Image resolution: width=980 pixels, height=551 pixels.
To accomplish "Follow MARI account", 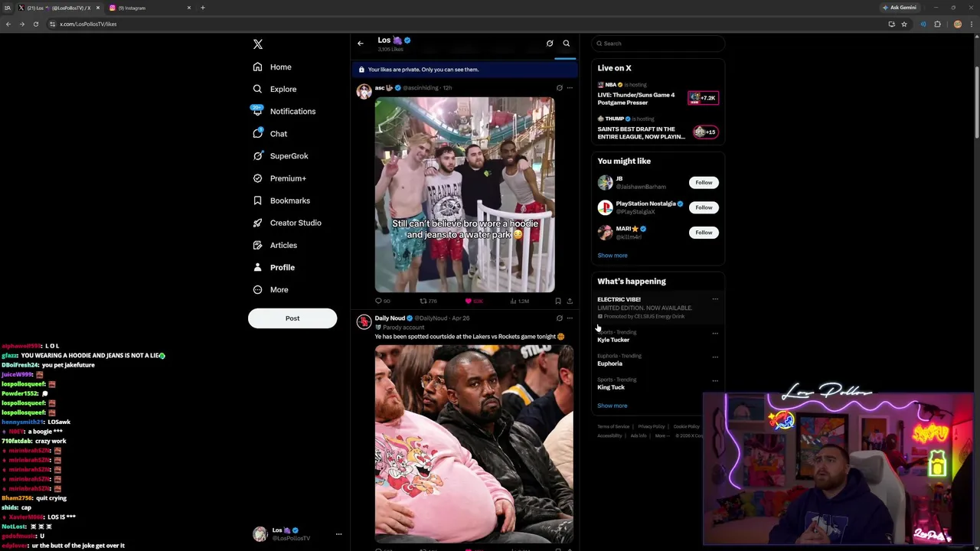I will click(704, 233).
